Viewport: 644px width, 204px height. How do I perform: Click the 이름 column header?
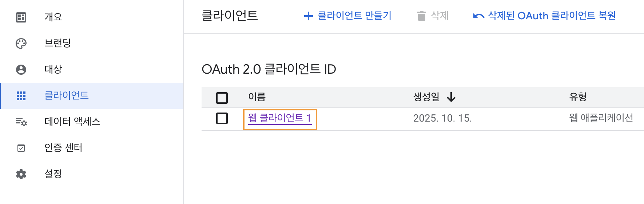(257, 97)
